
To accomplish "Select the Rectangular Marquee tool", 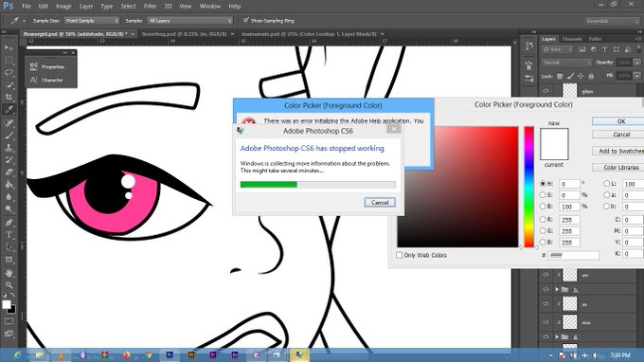I will point(9,61).
